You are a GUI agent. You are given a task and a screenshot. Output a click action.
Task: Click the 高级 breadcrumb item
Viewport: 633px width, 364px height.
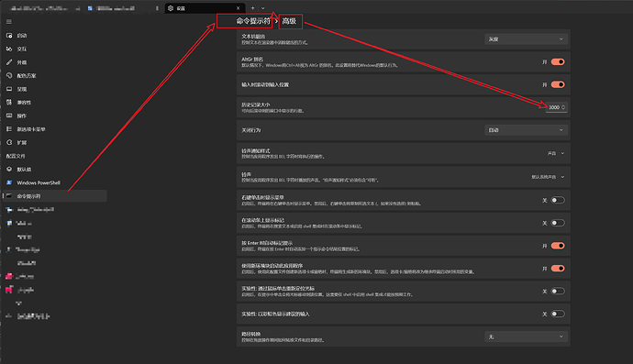pos(289,21)
